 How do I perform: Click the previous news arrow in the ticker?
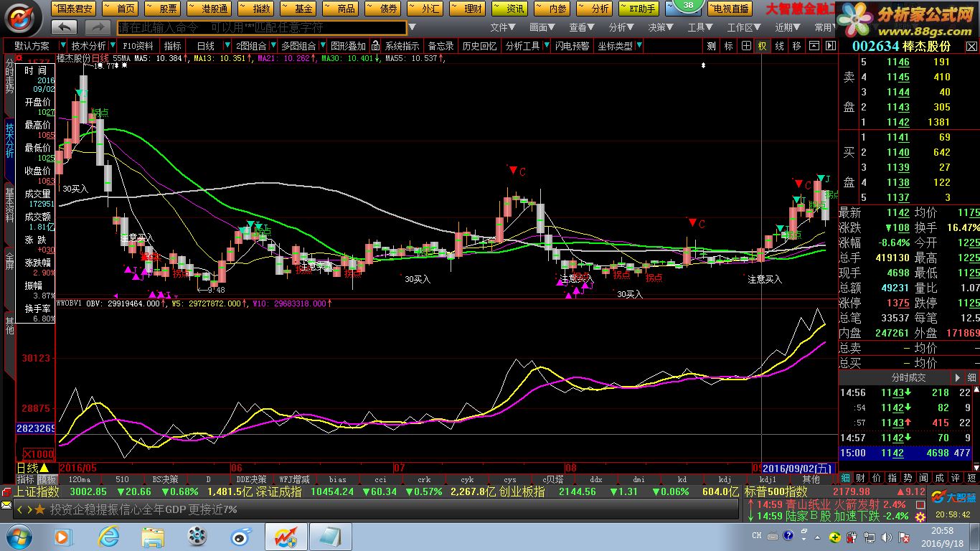pyautogui.click(x=19, y=509)
